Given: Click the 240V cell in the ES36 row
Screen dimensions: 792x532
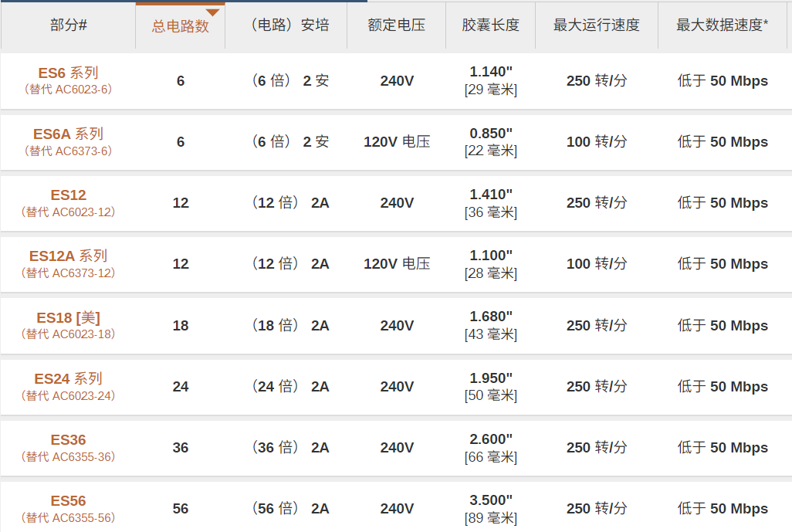Looking at the screenshot, I should click(397, 448).
